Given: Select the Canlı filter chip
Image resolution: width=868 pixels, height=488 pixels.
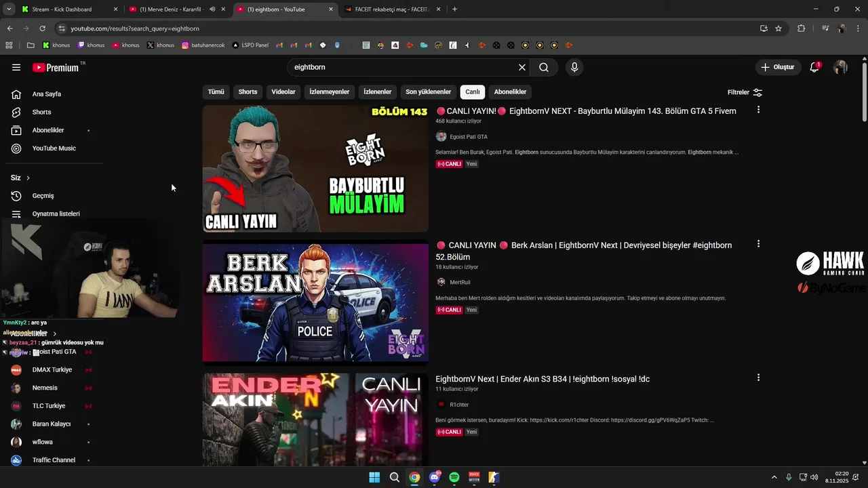Looking at the screenshot, I should [473, 92].
